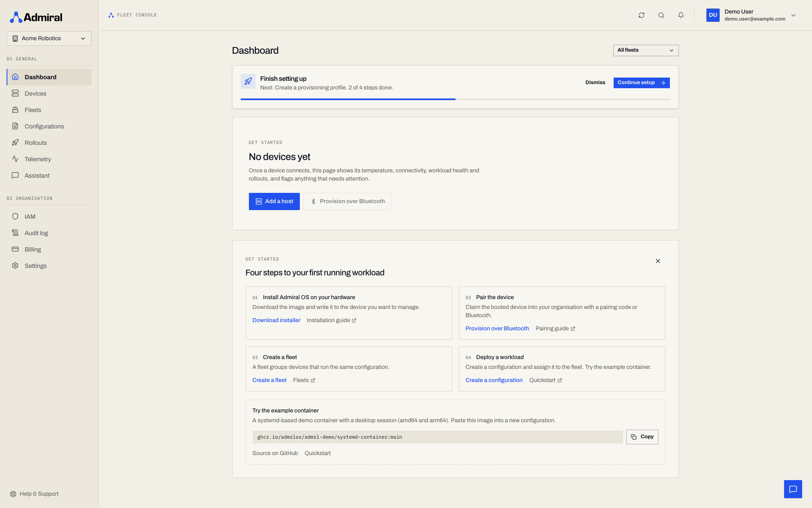Click the Assistant chat icon in sidebar

click(x=15, y=176)
